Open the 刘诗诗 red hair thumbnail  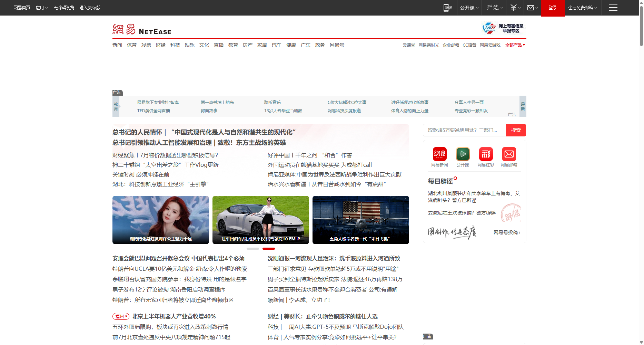161,220
